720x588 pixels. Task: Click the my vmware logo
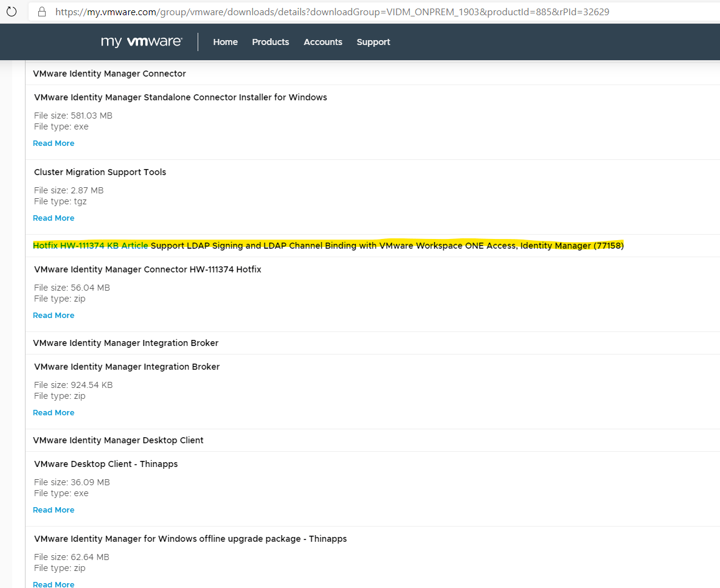pos(142,42)
